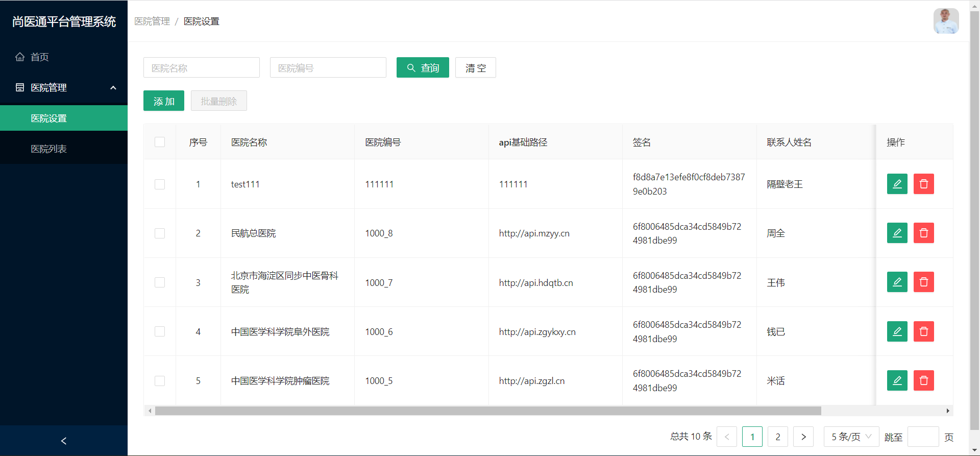Screen dimensions: 980x456
Task: Click the 查询 search button
Action: point(423,67)
